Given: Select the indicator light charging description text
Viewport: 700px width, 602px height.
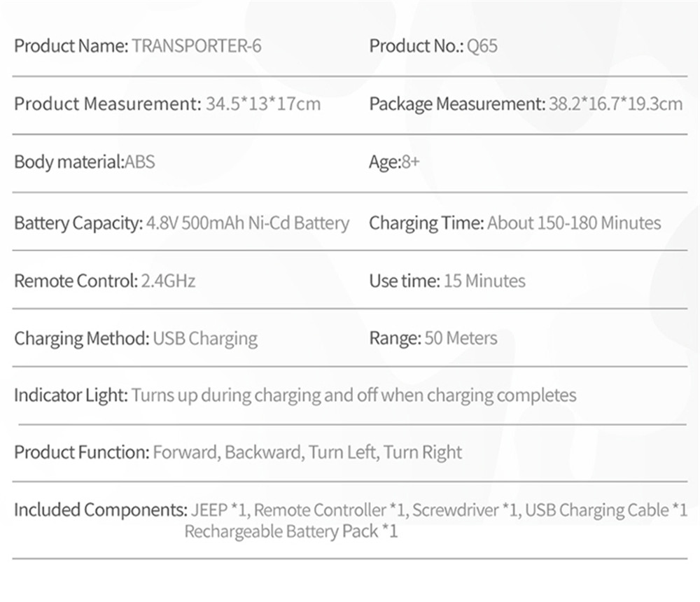Looking at the screenshot, I should pyautogui.click(x=353, y=395).
